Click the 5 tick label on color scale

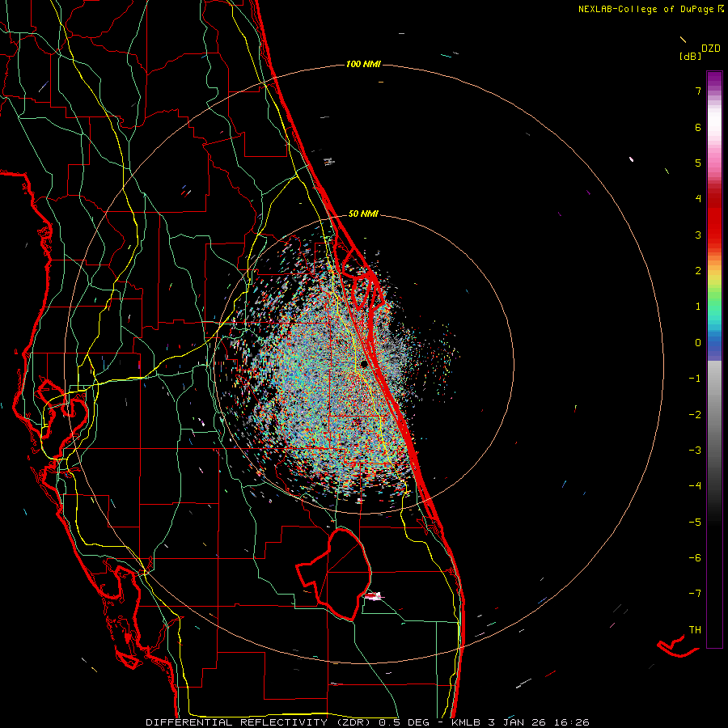tap(698, 163)
